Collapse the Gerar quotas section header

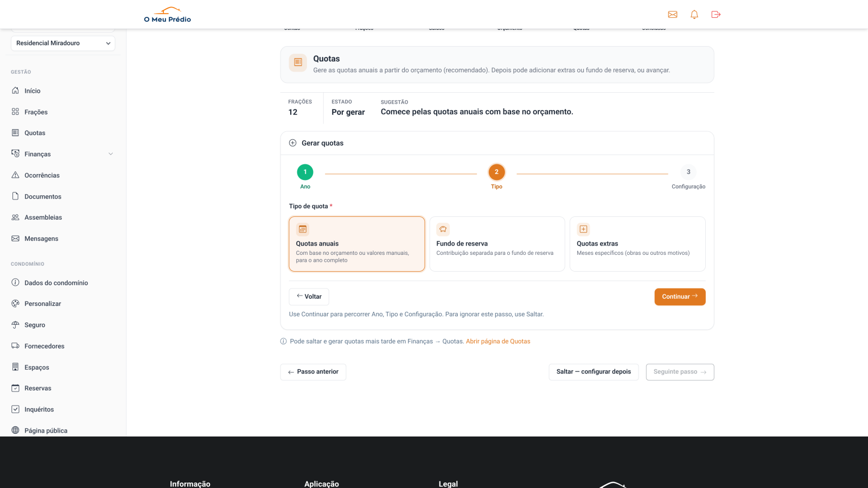click(497, 143)
